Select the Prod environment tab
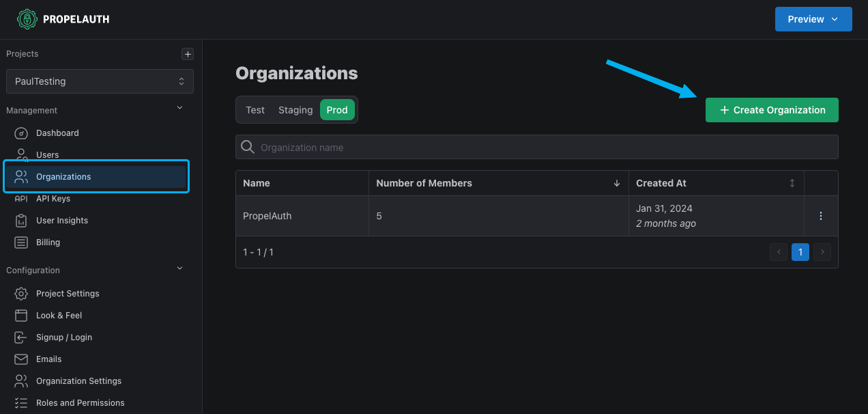 (337, 110)
